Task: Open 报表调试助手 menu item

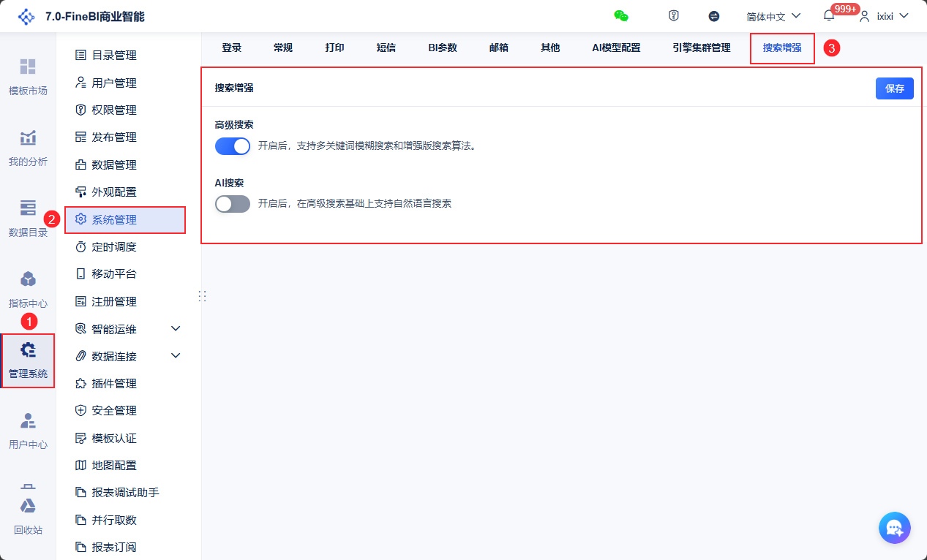Action: coord(124,493)
